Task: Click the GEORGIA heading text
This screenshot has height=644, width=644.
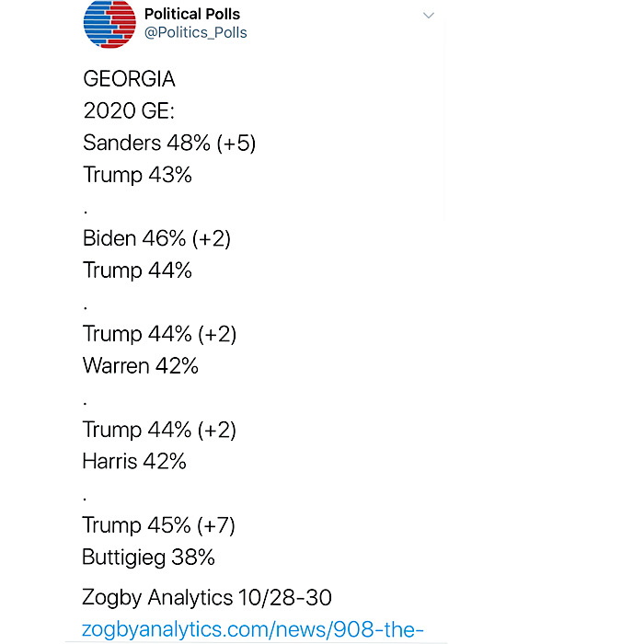Action: pos(129,79)
